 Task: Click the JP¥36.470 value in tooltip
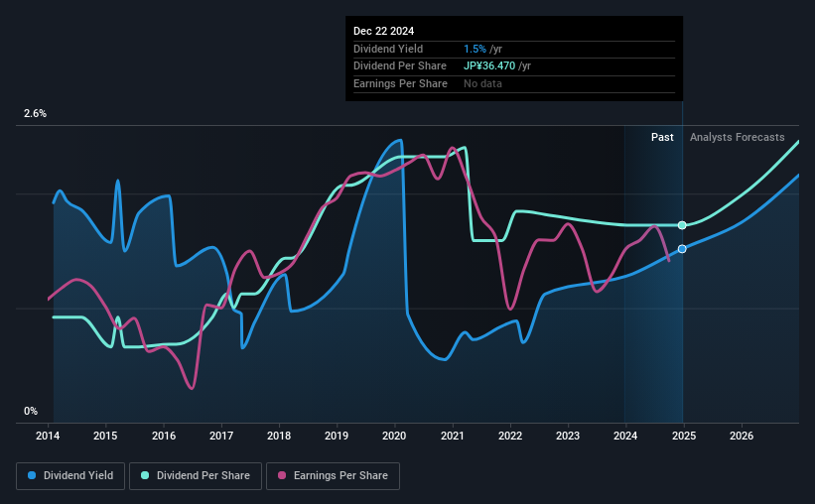click(489, 66)
